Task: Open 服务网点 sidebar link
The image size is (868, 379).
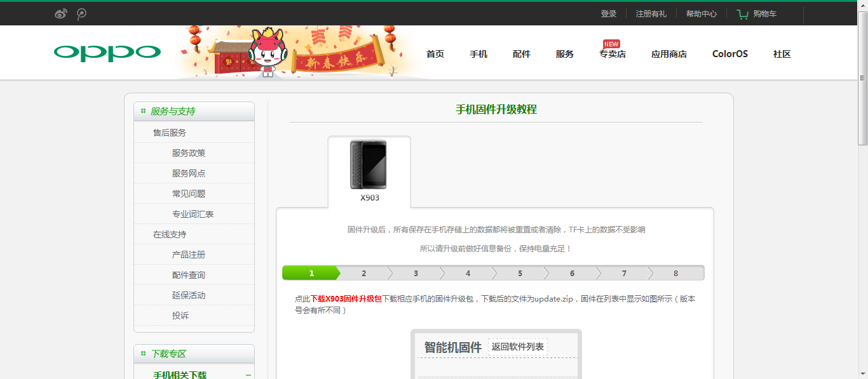Action: (x=189, y=173)
